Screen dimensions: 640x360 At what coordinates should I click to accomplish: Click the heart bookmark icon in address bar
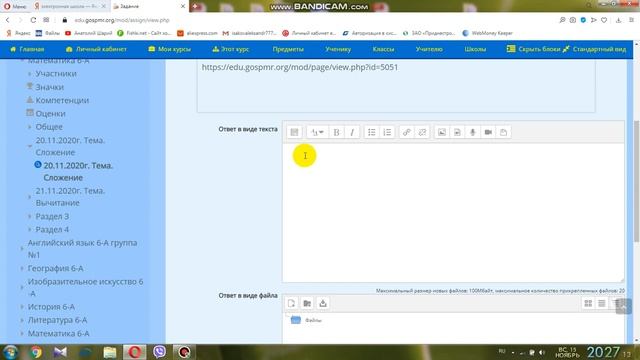pos(604,20)
